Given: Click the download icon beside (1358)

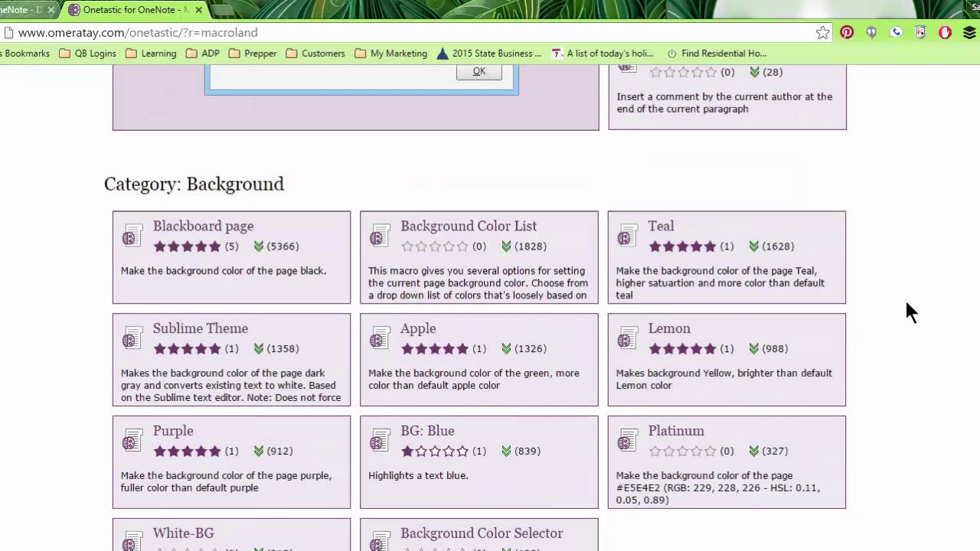Looking at the screenshot, I should (x=259, y=349).
